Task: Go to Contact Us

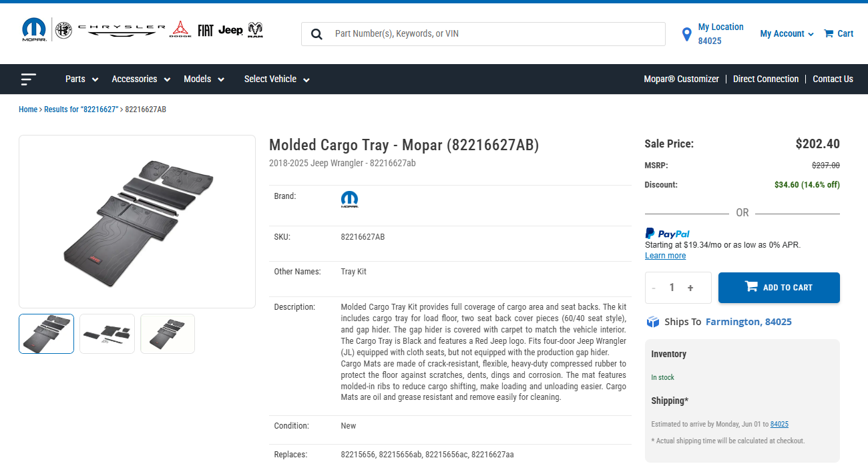Action: (833, 79)
